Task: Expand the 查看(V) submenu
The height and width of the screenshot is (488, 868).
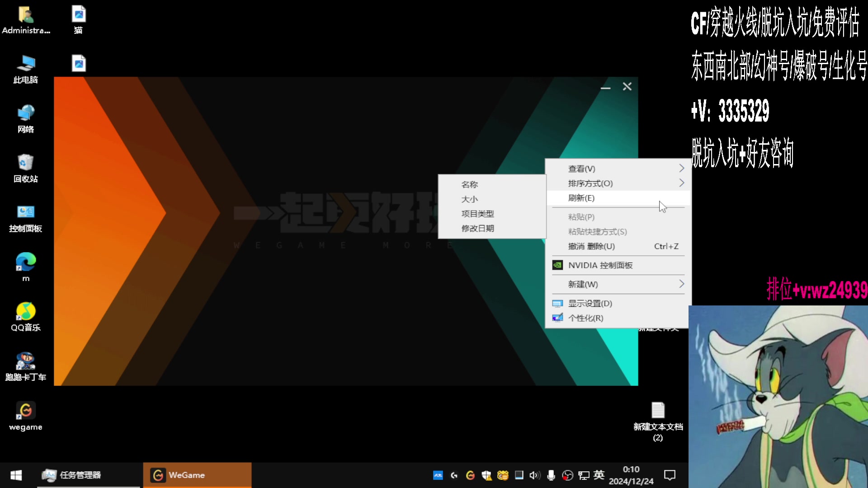Action: (618, 169)
